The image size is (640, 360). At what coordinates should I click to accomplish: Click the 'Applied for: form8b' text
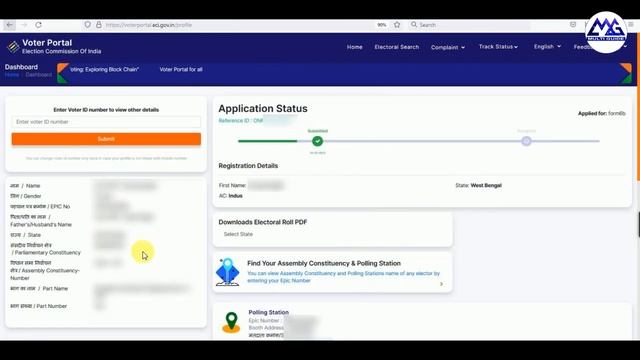click(x=602, y=113)
